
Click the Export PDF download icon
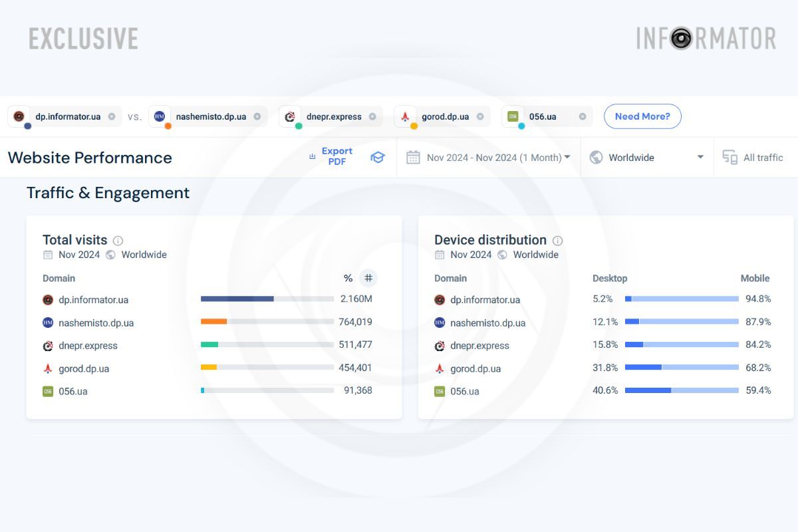(x=312, y=157)
